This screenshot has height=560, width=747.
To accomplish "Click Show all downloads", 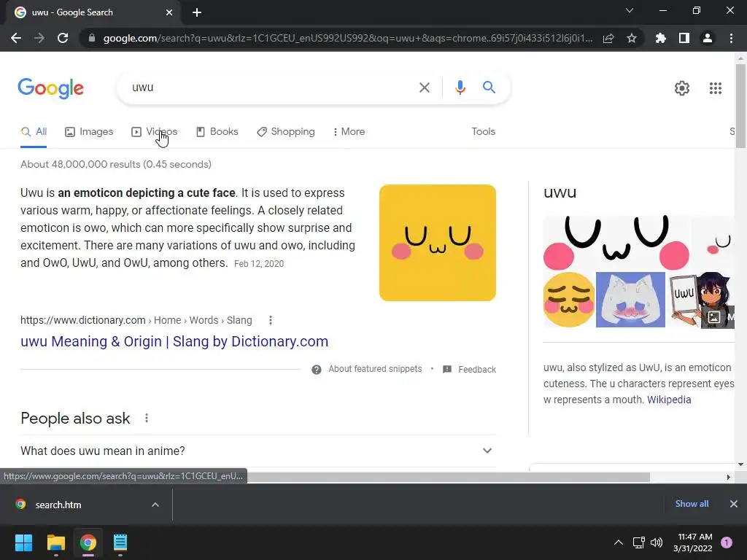I will click(x=692, y=504).
